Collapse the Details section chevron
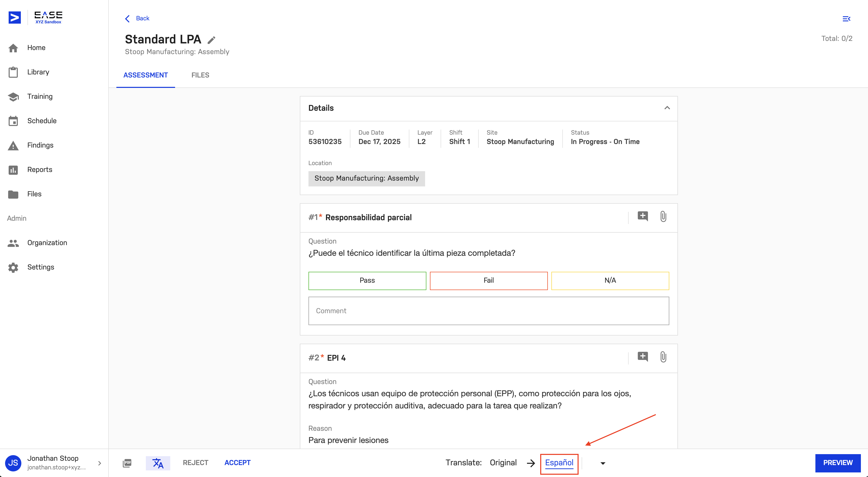Image resolution: width=868 pixels, height=477 pixels. point(667,108)
